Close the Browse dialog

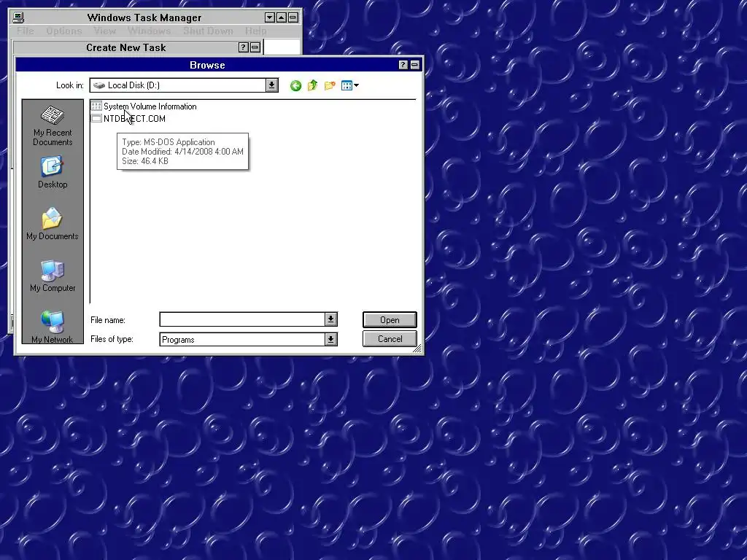click(x=415, y=65)
